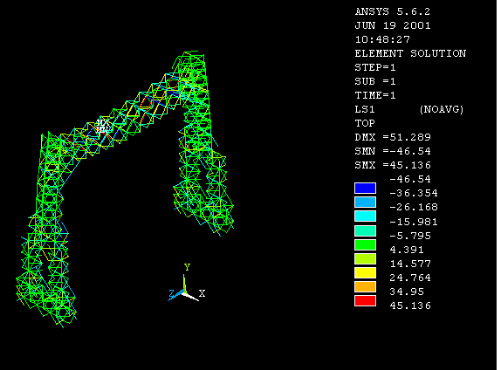Viewport: 497px width, 370px height.
Task: Click the Z axis label of triad
Action: click(x=171, y=294)
